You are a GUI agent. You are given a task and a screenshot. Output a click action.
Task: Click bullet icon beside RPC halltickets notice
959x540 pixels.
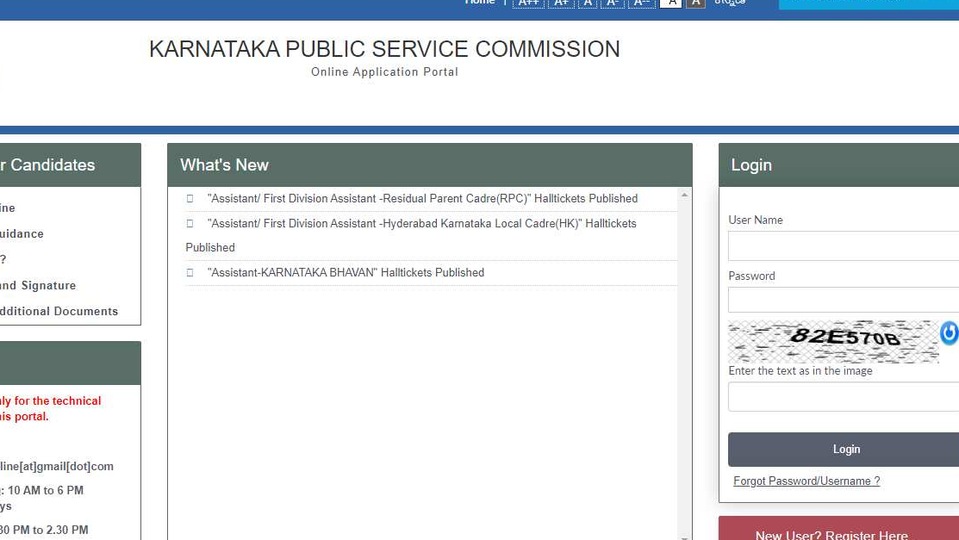(190, 199)
